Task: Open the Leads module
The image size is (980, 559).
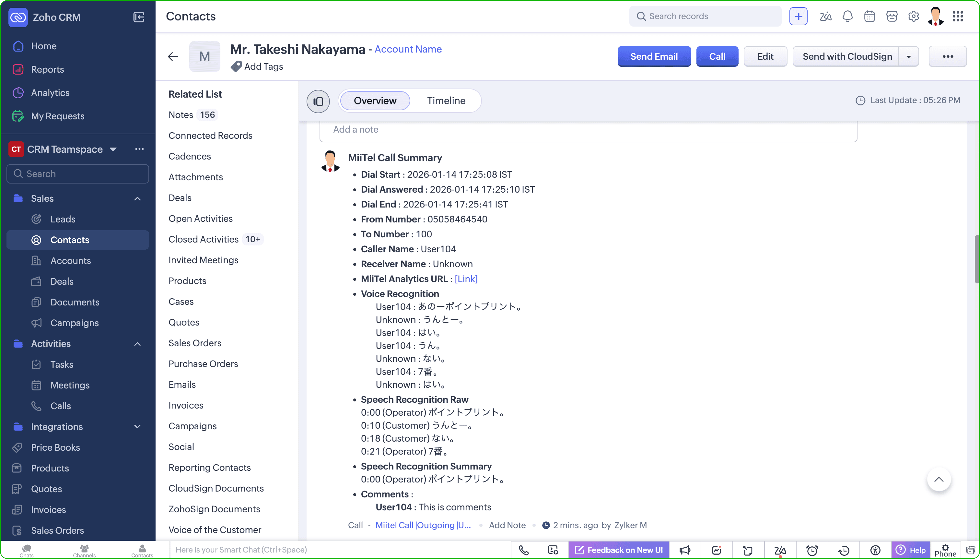Action: pos(63,219)
